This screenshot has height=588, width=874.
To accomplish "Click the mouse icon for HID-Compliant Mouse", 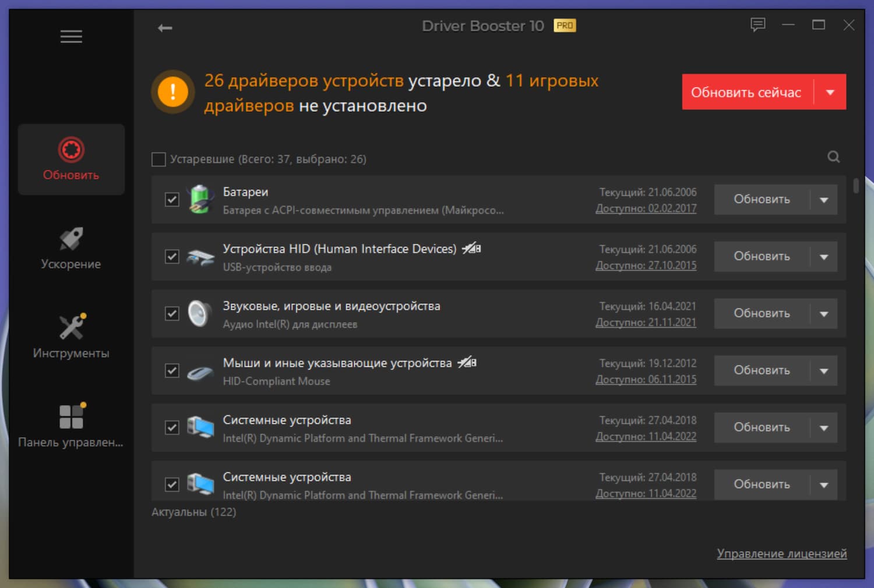I will pyautogui.click(x=199, y=371).
